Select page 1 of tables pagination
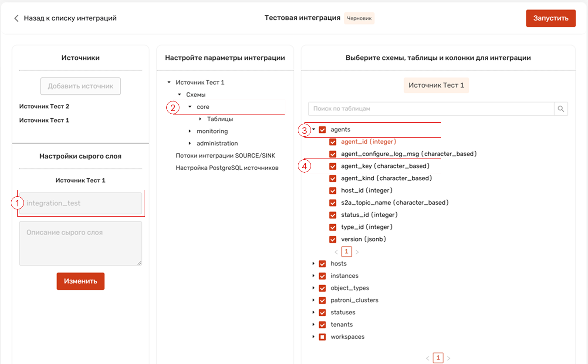 tap(438, 358)
